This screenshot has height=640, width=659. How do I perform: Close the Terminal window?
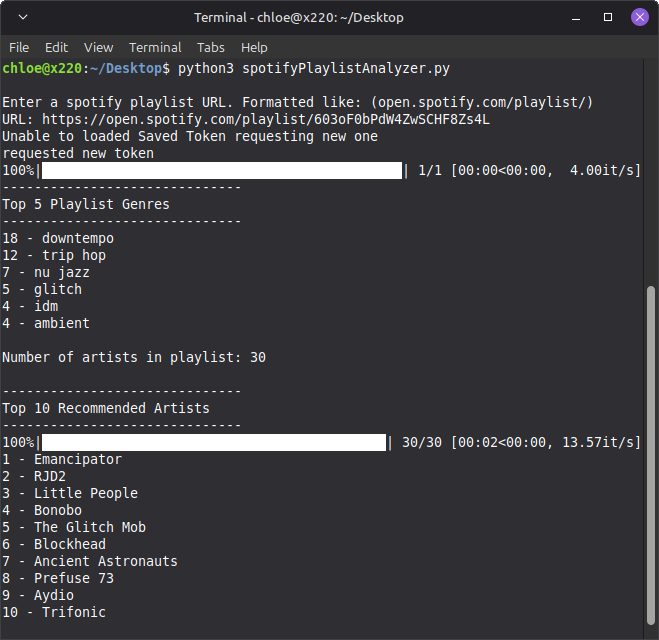640,17
